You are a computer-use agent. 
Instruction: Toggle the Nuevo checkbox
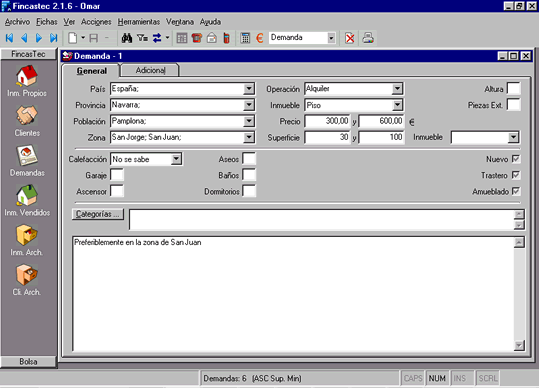pyautogui.click(x=516, y=159)
